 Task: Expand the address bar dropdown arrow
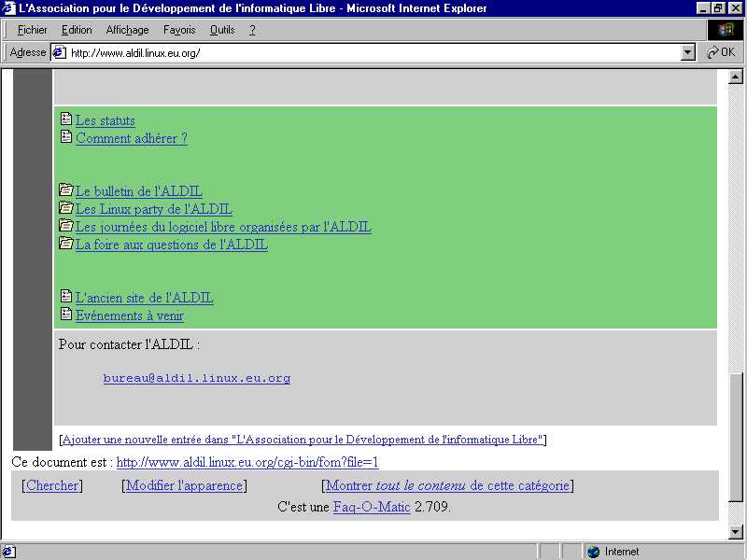click(x=688, y=52)
